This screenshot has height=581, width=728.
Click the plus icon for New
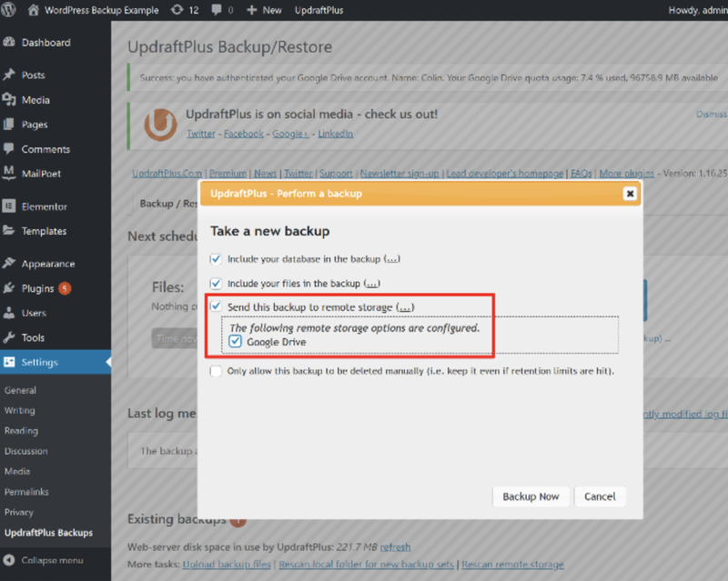pyautogui.click(x=252, y=10)
